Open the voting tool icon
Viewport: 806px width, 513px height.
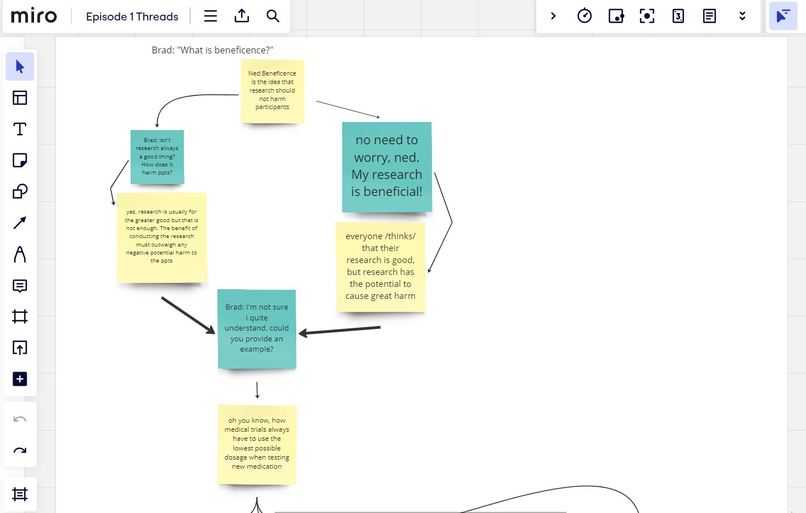pos(616,16)
